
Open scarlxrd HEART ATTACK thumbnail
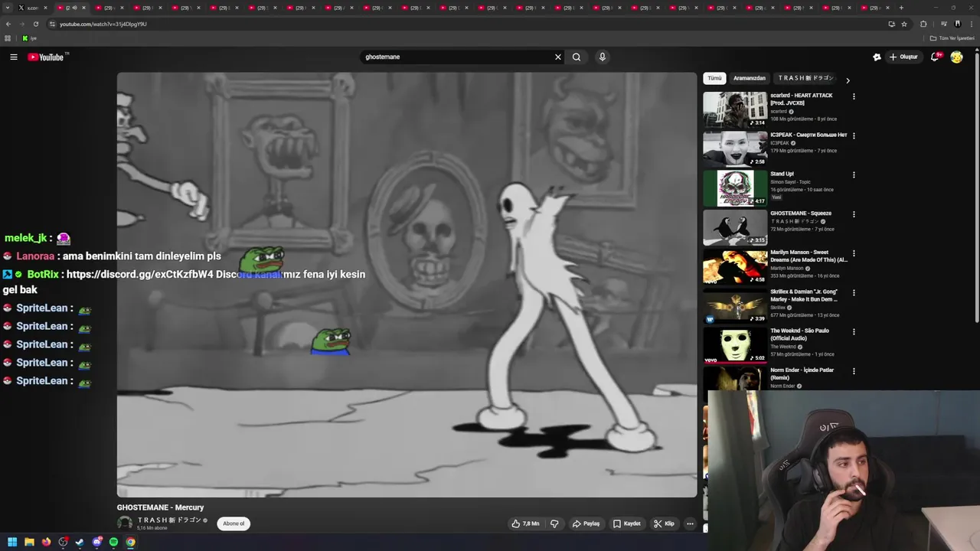735,110
